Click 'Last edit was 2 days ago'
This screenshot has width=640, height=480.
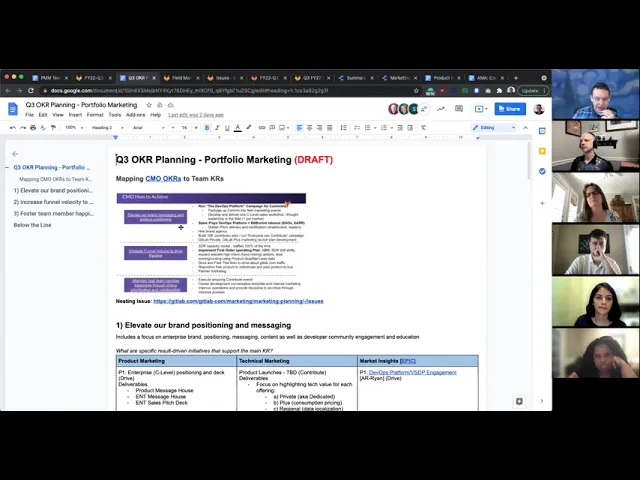pos(196,115)
